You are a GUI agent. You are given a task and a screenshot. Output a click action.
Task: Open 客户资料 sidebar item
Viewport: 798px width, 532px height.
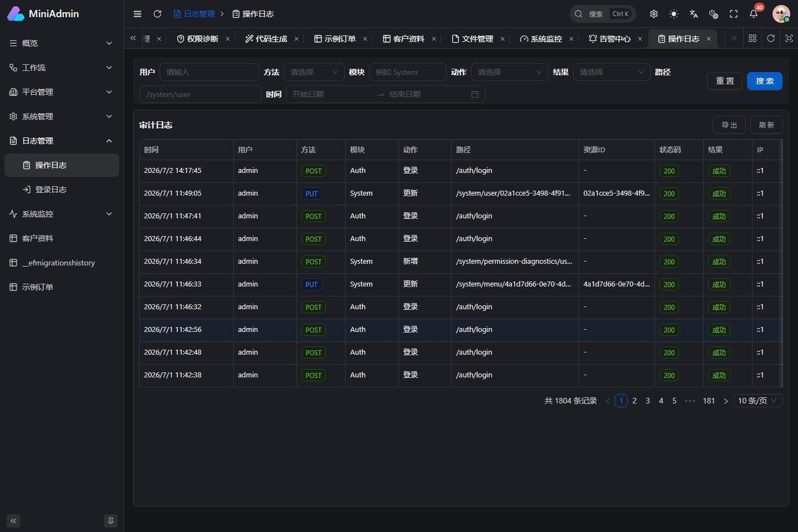(62, 238)
